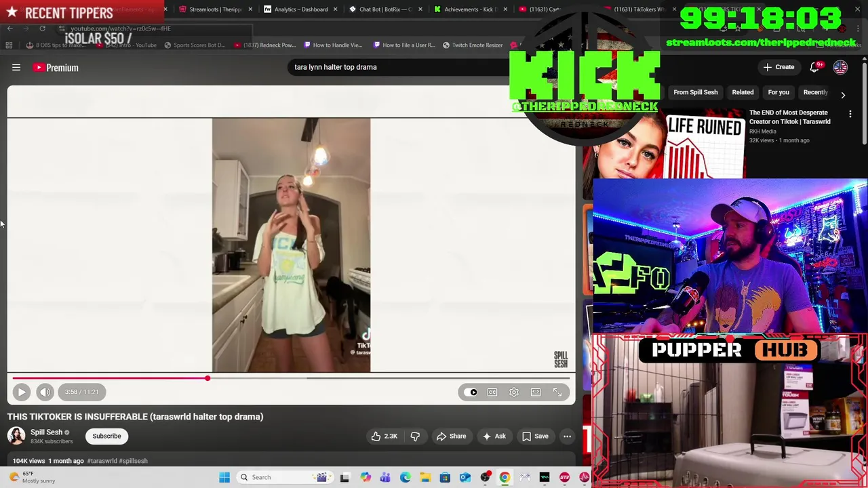The height and width of the screenshot is (488, 868).
Task: Click the search field with 'tara lynn halter top drama'
Action: coord(400,67)
